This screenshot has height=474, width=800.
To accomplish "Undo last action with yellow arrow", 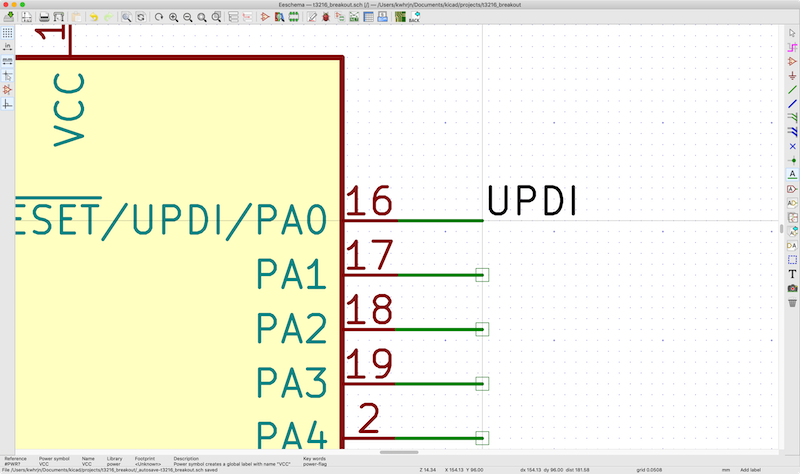I will (94, 17).
